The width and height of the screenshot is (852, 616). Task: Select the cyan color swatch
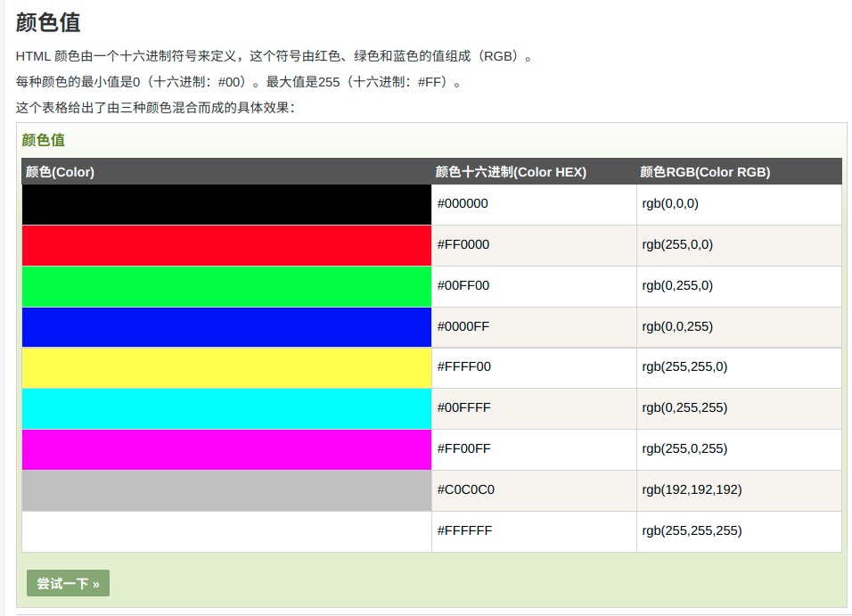(x=226, y=409)
